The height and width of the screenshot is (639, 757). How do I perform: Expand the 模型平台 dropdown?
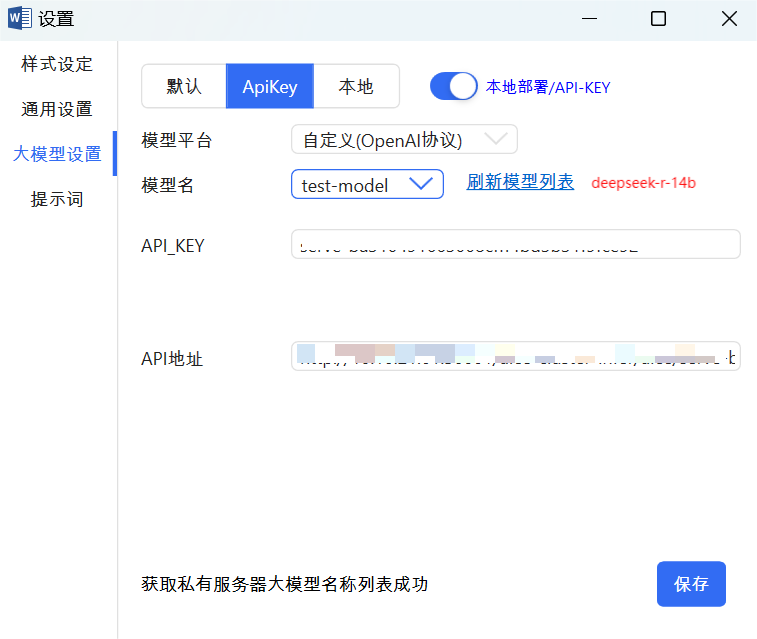pos(404,140)
